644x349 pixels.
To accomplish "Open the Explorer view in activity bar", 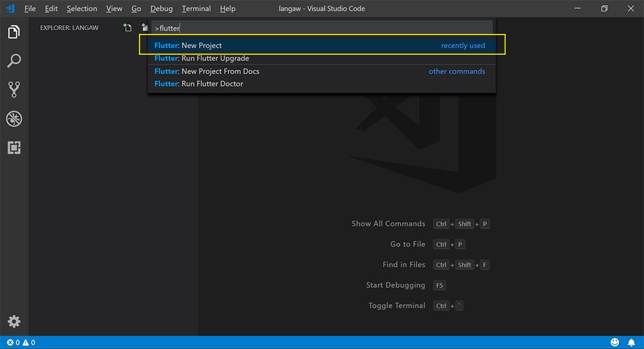I will click(14, 32).
